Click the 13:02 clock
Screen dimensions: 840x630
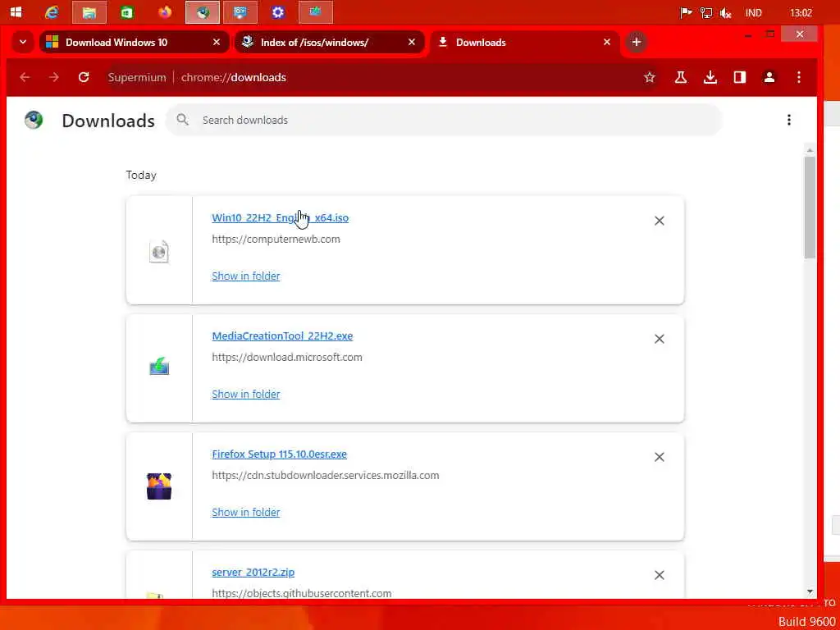point(801,13)
